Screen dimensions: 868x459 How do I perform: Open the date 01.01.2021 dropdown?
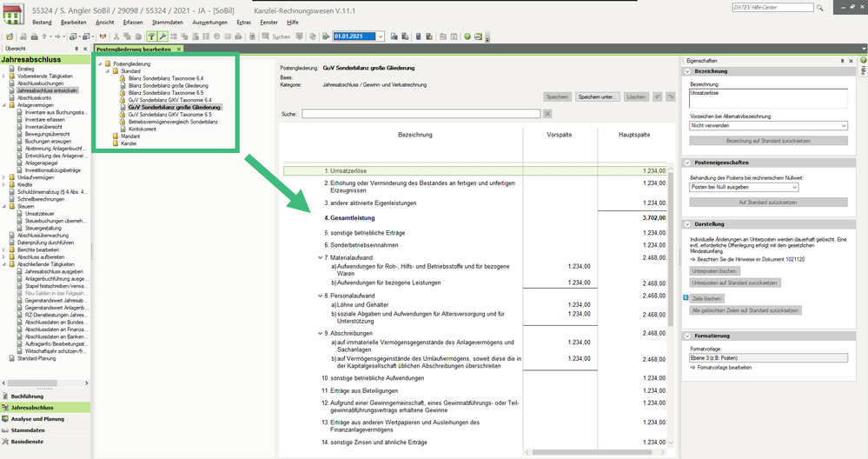(x=381, y=37)
